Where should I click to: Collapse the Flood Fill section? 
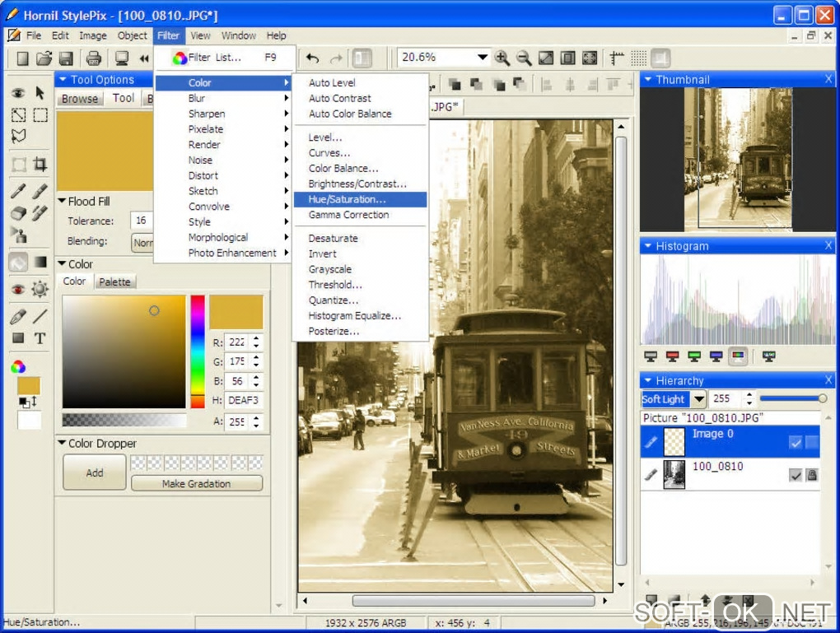pyautogui.click(x=62, y=201)
